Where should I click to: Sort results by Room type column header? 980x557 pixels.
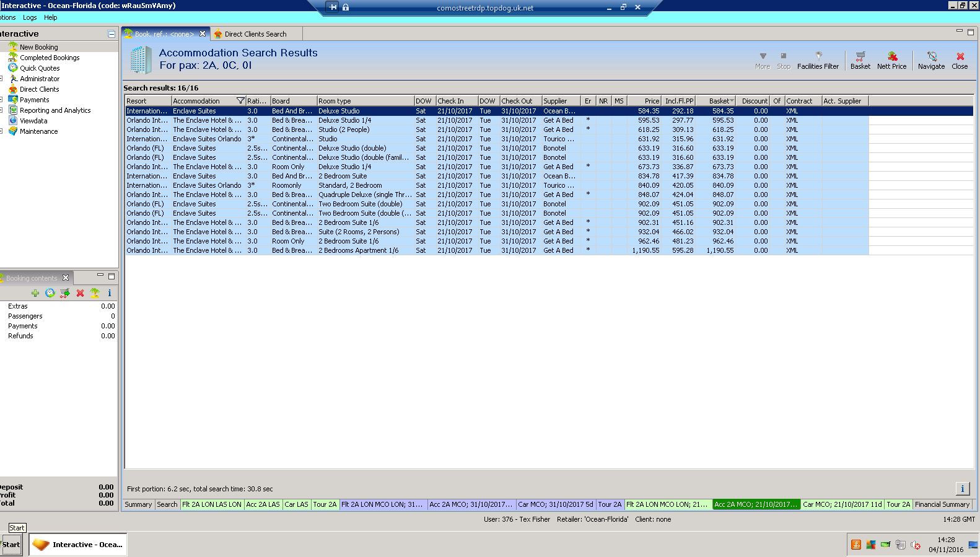[365, 101]
